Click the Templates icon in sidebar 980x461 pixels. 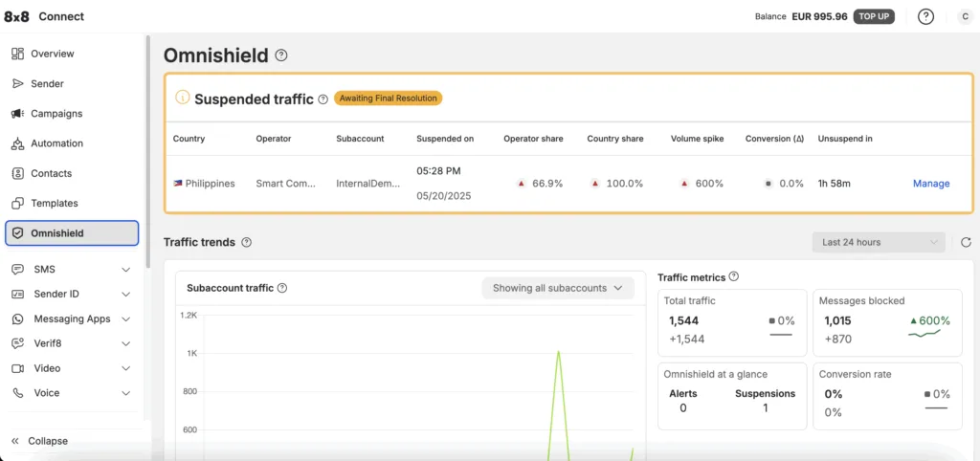[17, 204]
